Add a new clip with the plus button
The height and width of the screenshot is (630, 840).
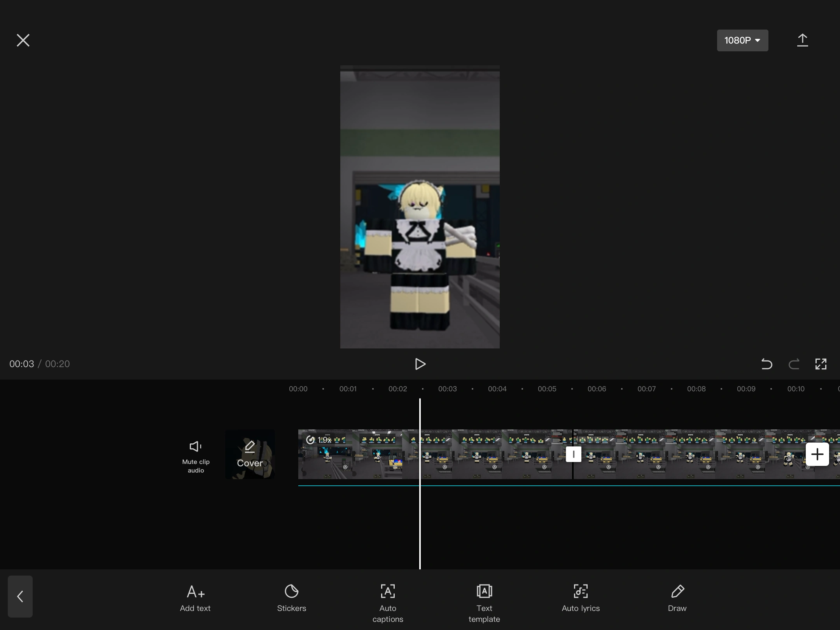(817, 454)
